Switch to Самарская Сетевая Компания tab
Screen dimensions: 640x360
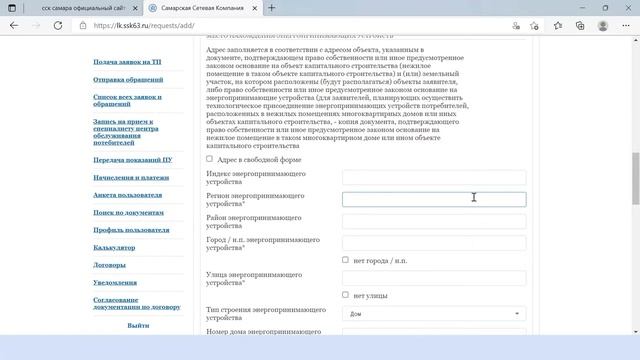[202, 8]
